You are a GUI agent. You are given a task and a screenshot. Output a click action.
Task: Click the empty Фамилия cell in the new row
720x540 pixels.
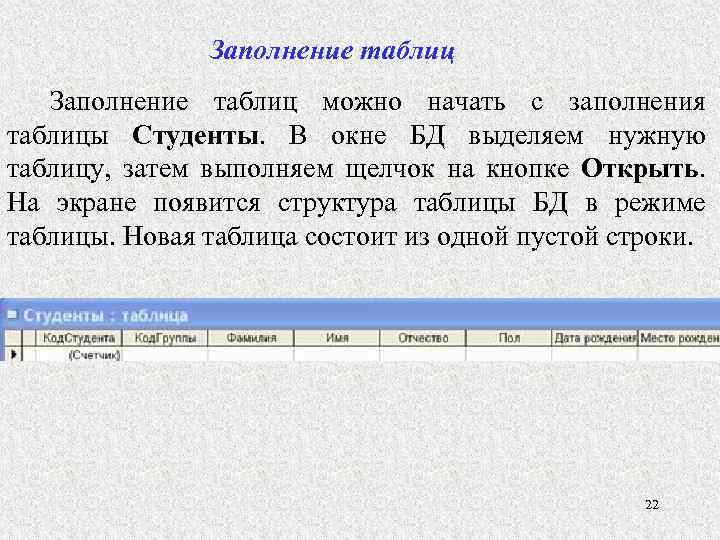pyautogui.click(x=251, y=354)
